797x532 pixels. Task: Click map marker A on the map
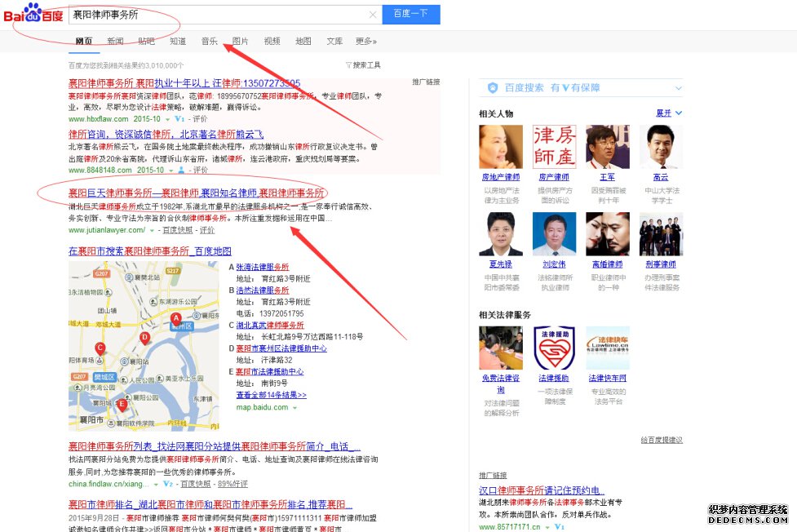coord(176,319)
